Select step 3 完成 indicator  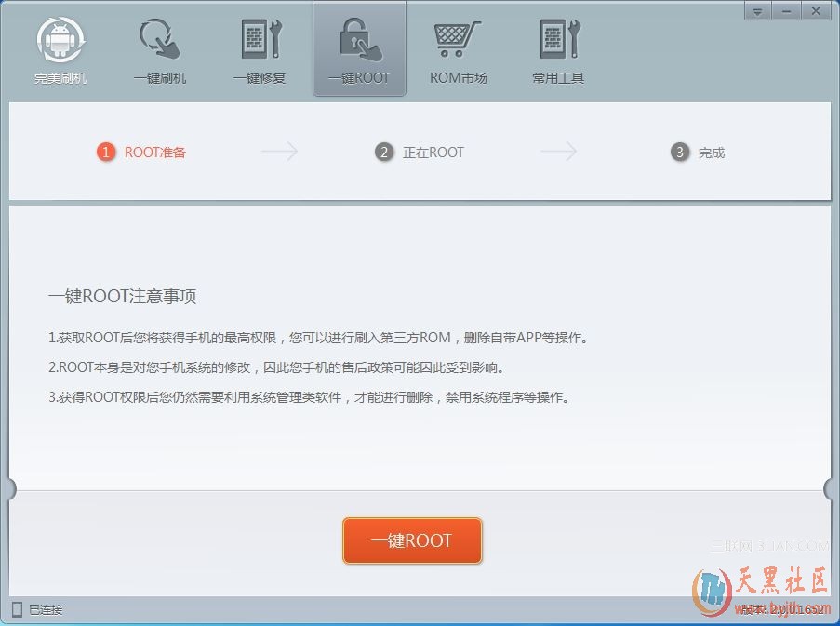tap(699, 153)
